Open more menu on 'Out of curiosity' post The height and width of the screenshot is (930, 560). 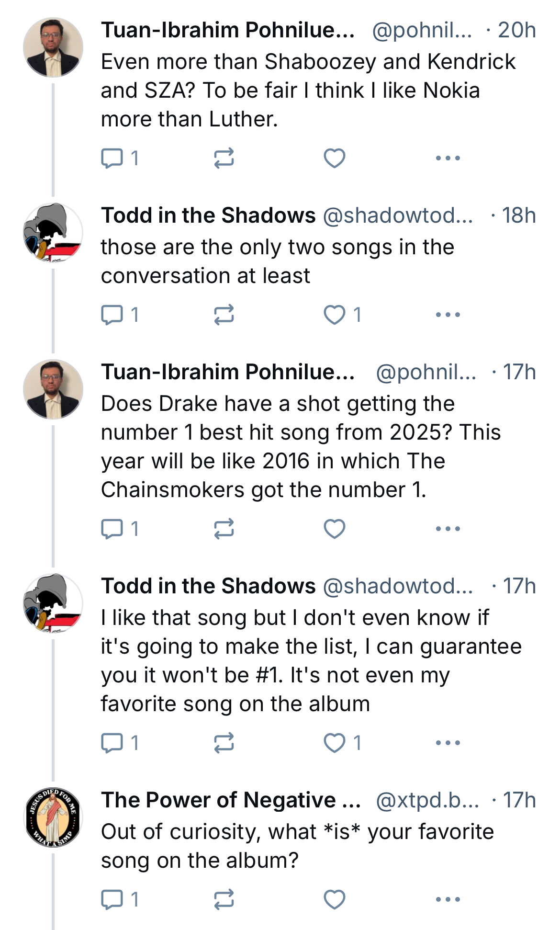click(x=448, y=899)
